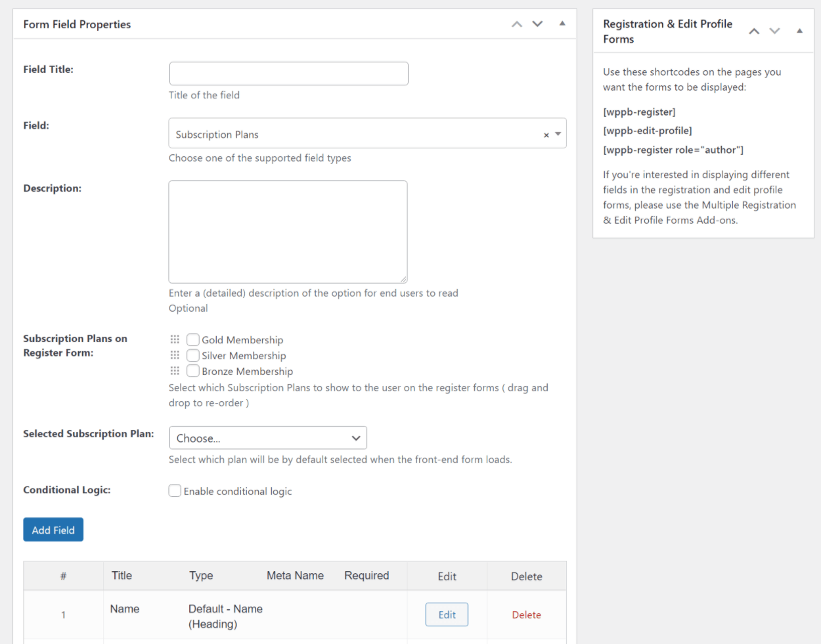The width and height of the screenshot is (821, 644).
Task: Edit the Name field row
Action: [447, 614]
